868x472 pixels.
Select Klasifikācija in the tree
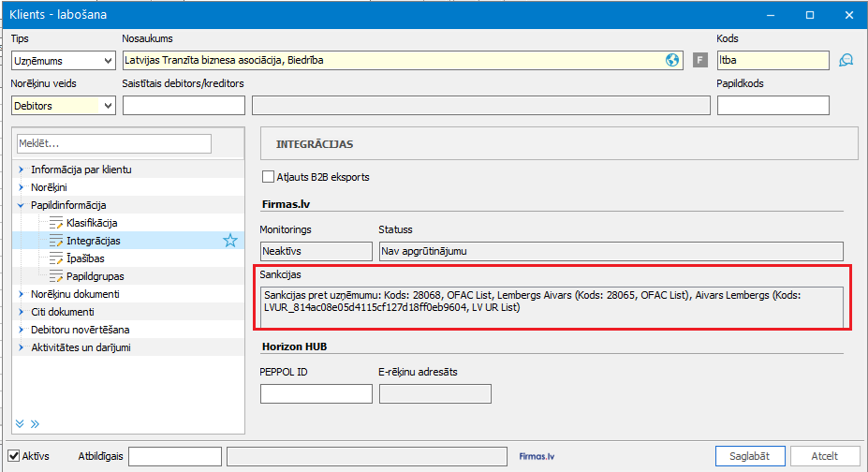tap(92, 223)
